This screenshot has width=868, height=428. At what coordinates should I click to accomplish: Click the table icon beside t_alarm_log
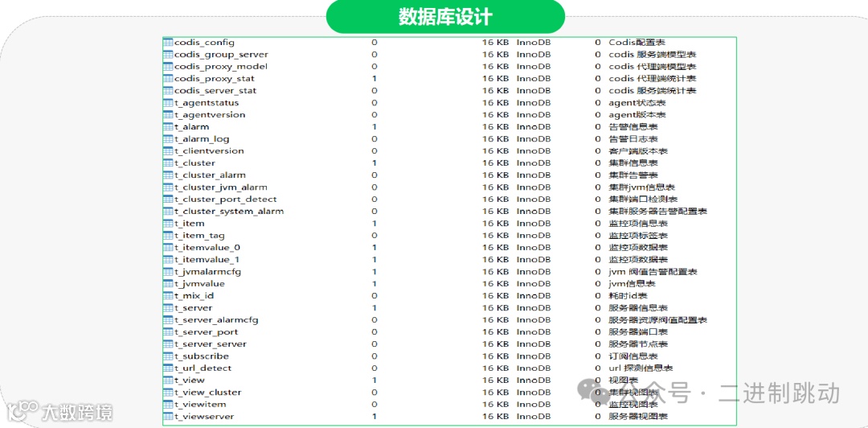pos(168,139)
